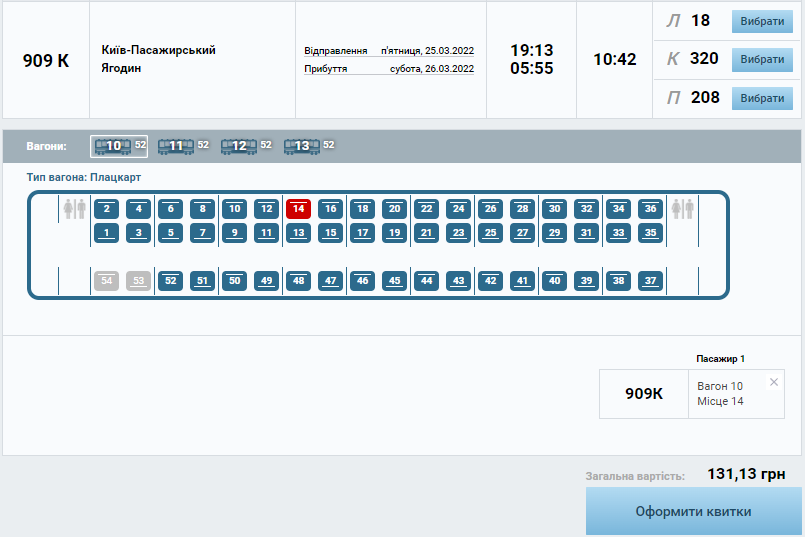
Task: Choose side seat 45
Action: click(394, 281)
